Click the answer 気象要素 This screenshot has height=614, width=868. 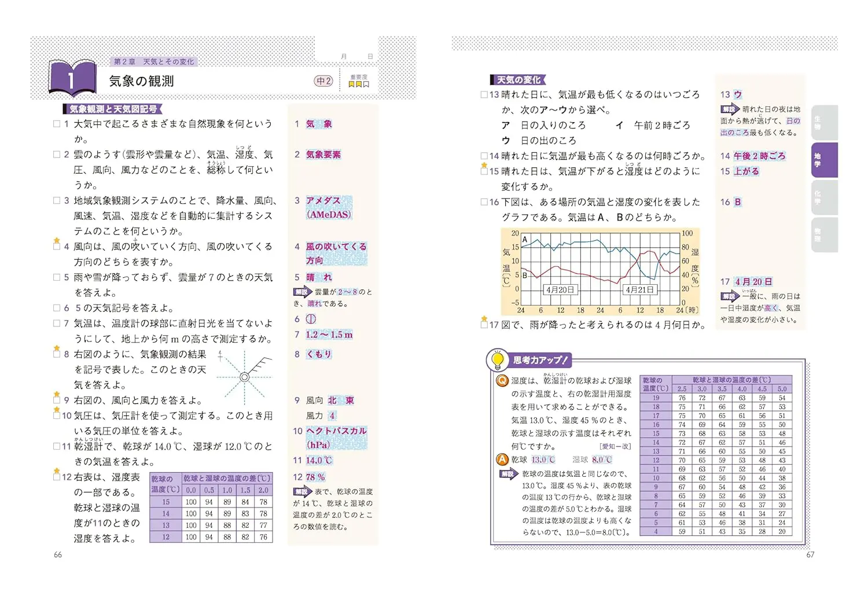click(x=323, y=155)
